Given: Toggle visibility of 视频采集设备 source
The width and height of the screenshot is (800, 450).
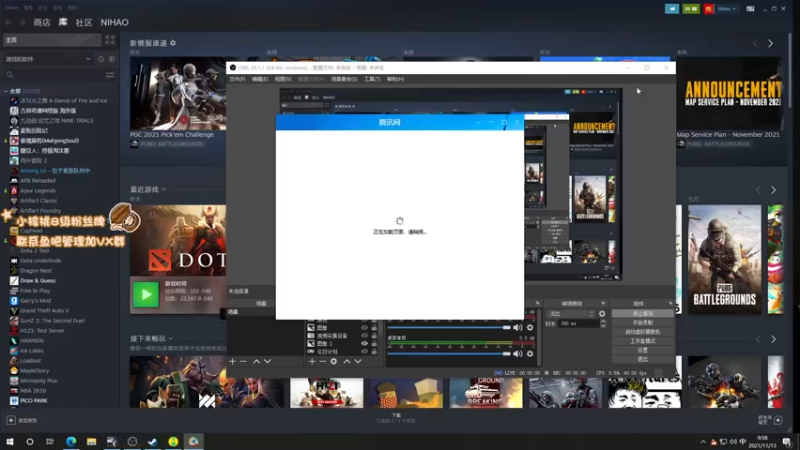Looking at the screenshot, I should coord(364,336).
